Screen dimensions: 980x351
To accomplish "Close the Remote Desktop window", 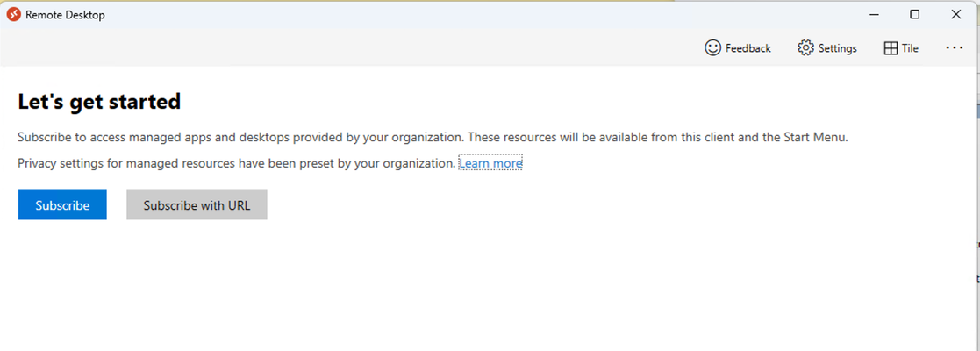I will [x=955, y=14].
